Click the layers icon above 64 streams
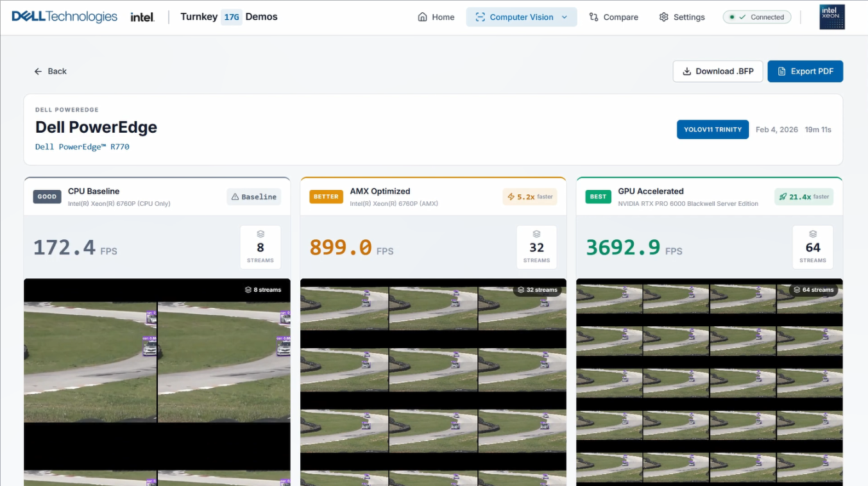This screenshot has width=868, height=486. coord(813,234)
